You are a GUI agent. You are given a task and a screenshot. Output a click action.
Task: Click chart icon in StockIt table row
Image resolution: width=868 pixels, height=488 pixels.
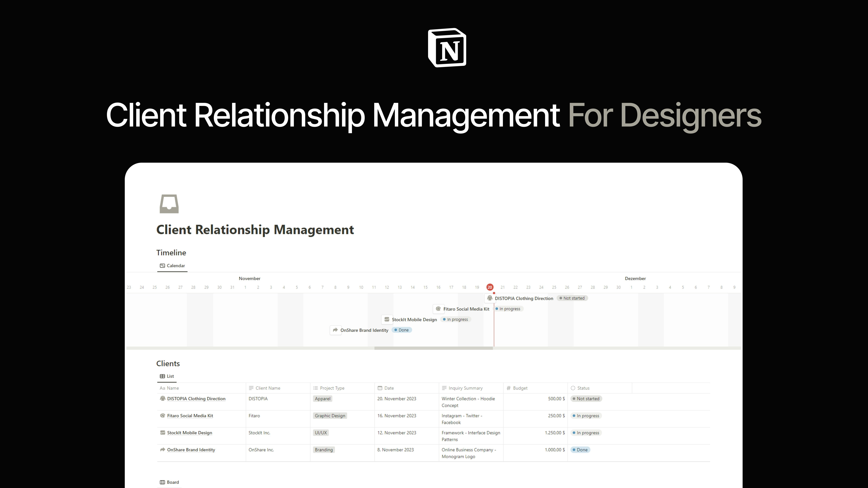pyautogui.click(x=163, y=432)
